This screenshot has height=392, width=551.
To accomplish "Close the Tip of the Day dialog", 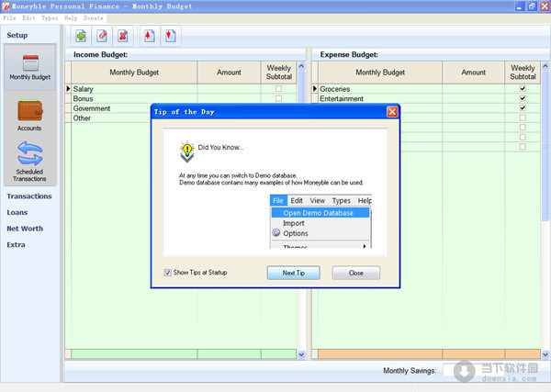I will tap(392, 112).
